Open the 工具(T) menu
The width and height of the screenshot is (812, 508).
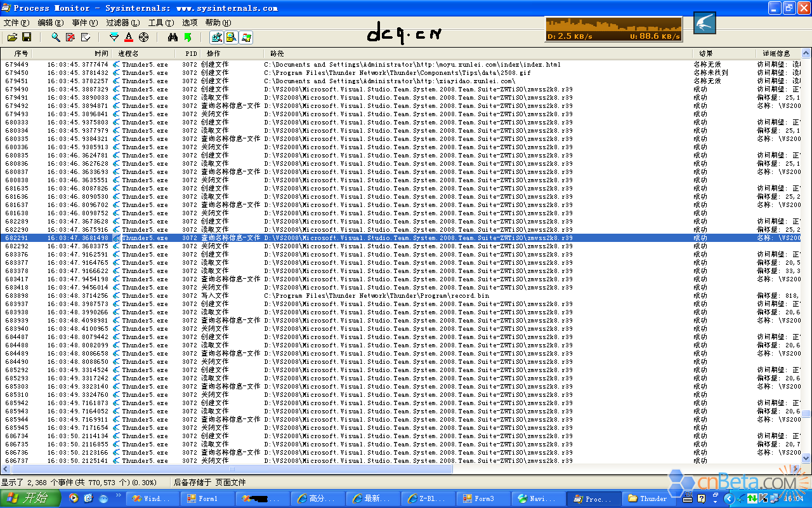[161, 22]
